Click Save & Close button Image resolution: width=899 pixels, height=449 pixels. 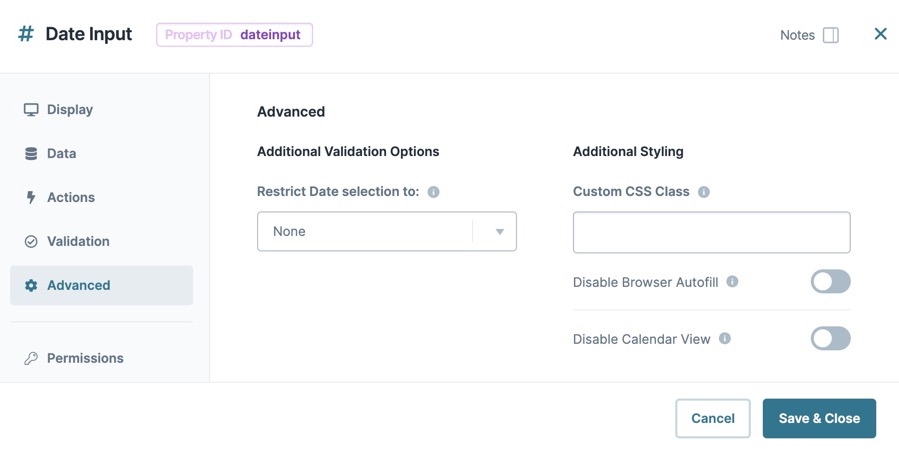tap(819, 418)
